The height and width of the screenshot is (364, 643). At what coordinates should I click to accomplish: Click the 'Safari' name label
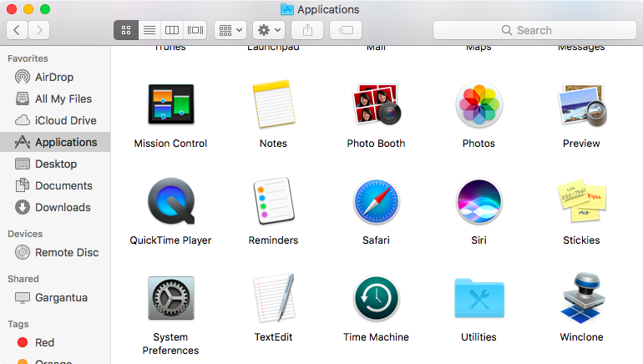(x=376, y=240)
